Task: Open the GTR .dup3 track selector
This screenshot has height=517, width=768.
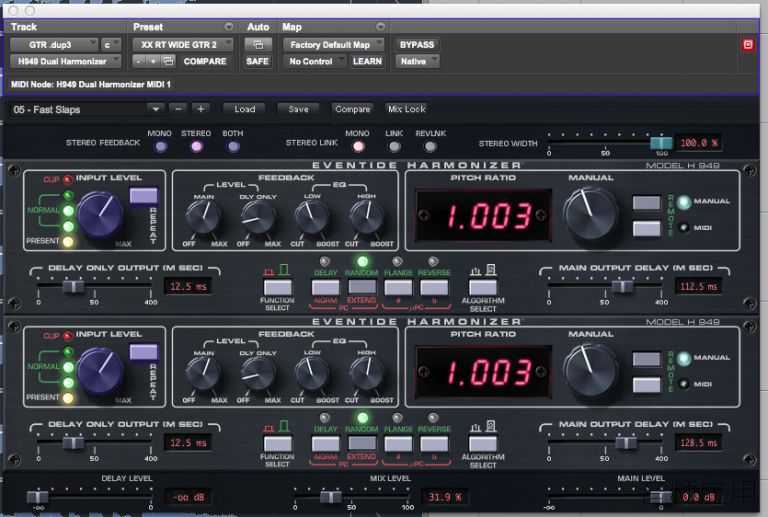Action: pos(54,45)
